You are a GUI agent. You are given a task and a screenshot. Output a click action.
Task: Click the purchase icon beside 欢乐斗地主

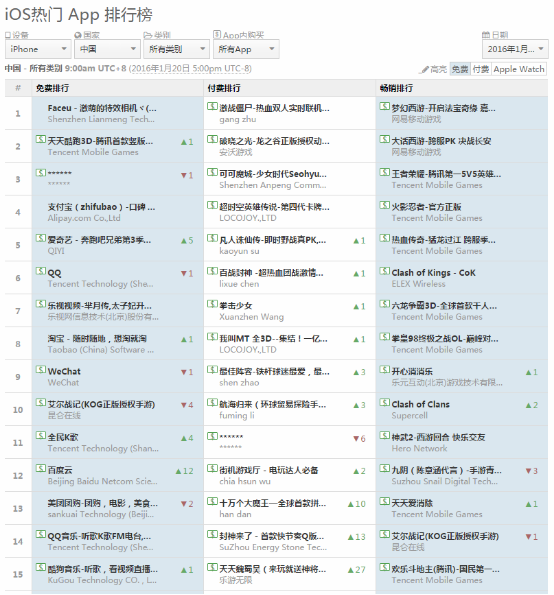coord(385,567)
